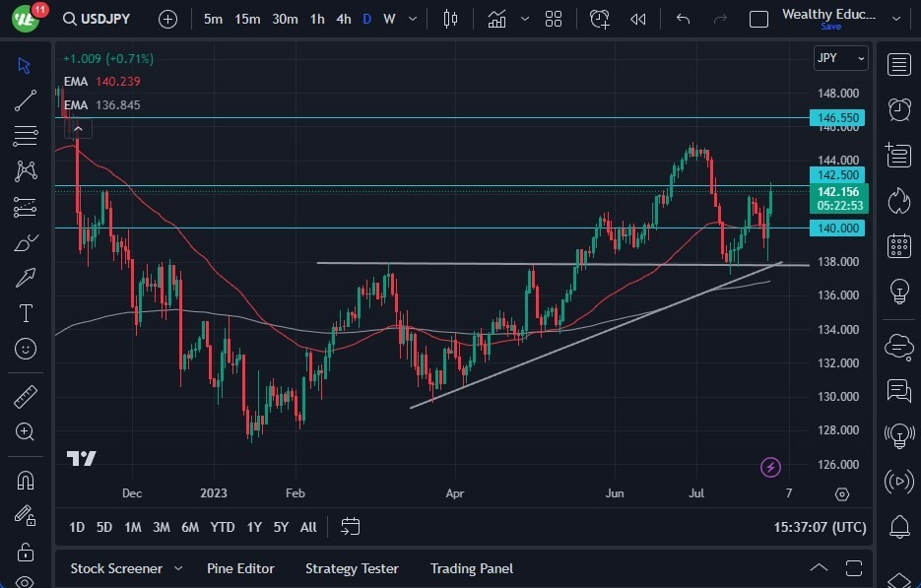
Task: Open the Strategy Tester panel
Action: point(352,568)
